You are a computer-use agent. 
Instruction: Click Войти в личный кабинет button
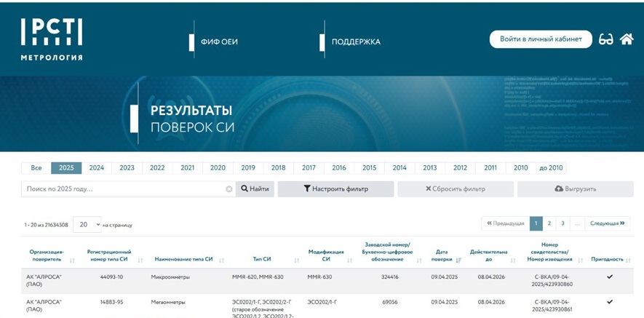pyautogui.click(x=541, y=39)
